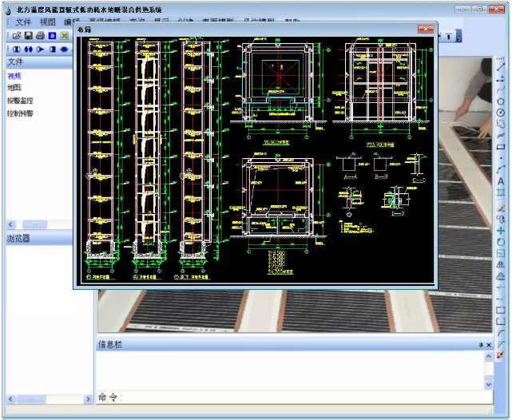
Task: Click the Save disk icon
Action: point(29,36)
